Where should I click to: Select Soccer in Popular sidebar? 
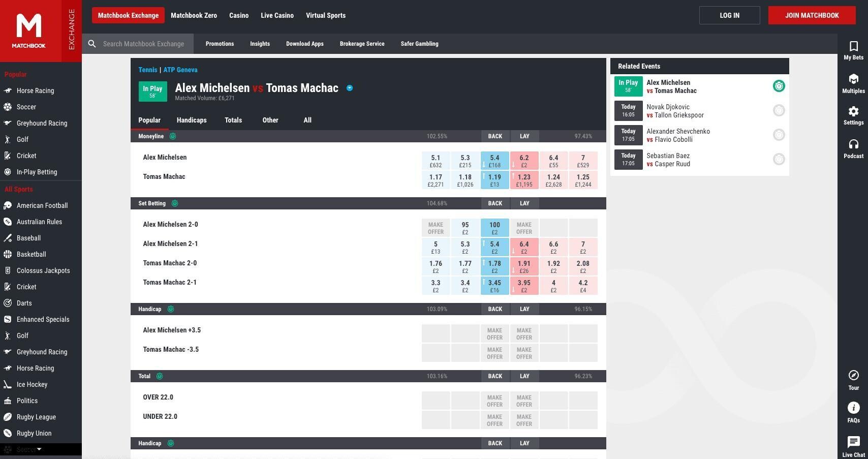pyautogui.click(x=26, y=107)
